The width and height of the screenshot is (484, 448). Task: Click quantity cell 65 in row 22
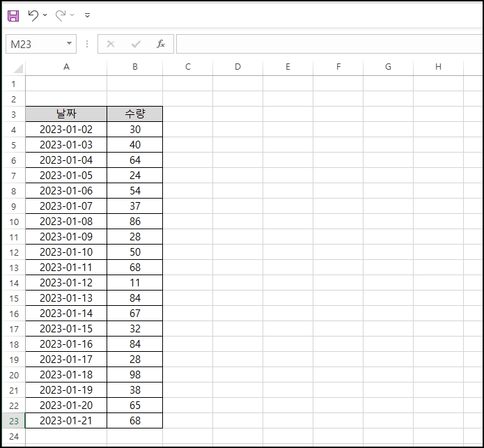(135, 405)
